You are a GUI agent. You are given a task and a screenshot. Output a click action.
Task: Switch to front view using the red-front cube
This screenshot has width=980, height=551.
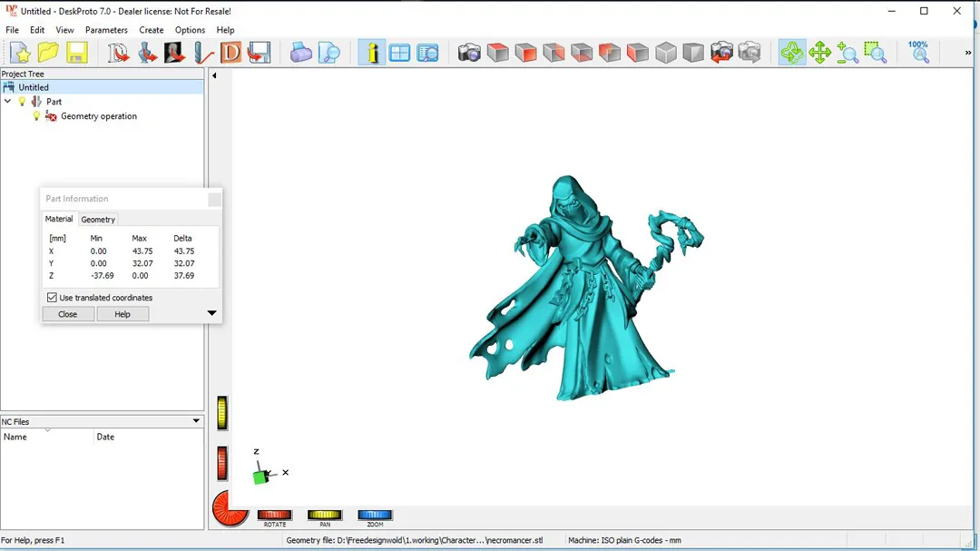tap(525, 53)
